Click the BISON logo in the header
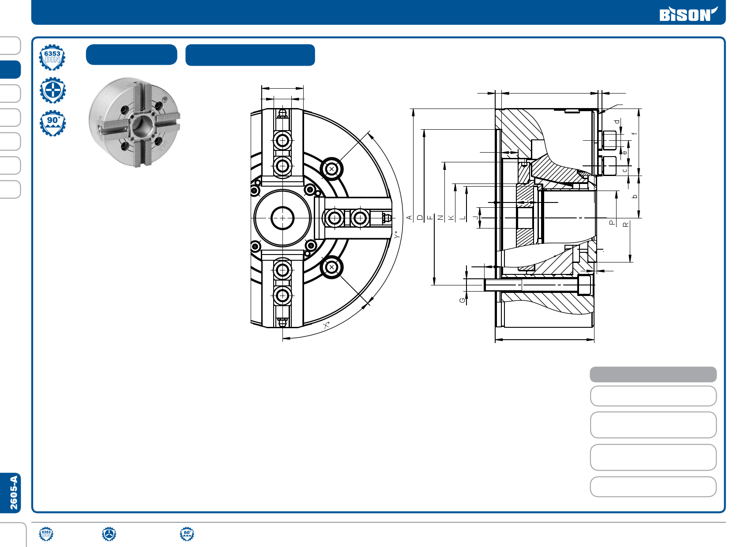756x547 pixels. (688, 14)
